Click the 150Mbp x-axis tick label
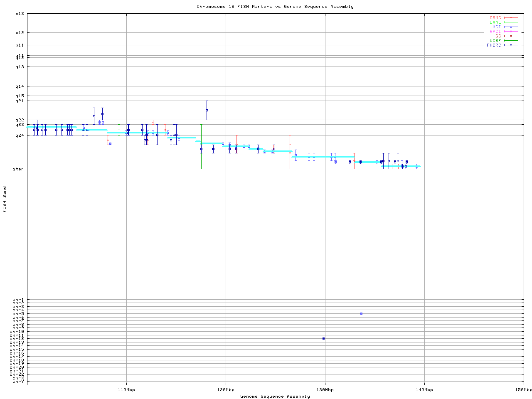This screenshot has width=532, height=399. pos(523,390)
